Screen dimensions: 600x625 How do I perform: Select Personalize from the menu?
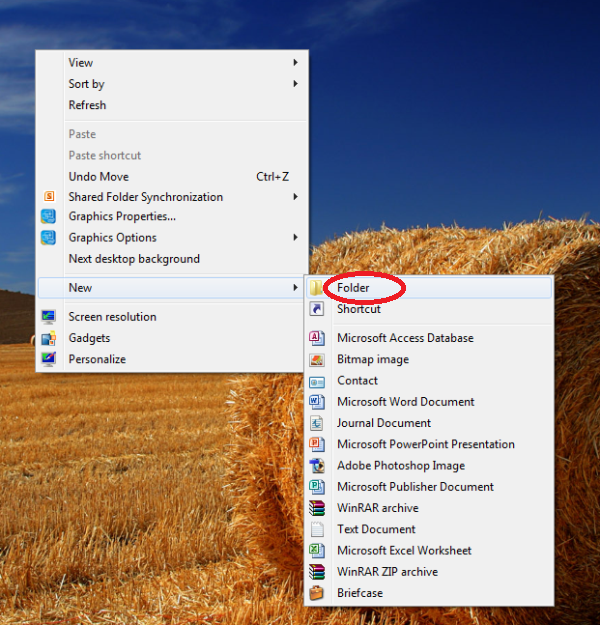pos(171,359)
